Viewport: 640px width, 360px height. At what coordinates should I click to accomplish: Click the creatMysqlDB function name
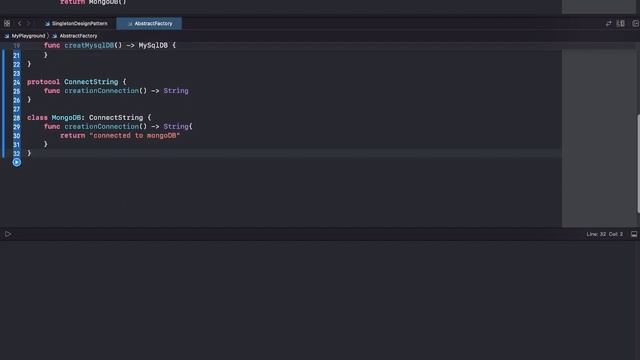click(x=89, y=45)
